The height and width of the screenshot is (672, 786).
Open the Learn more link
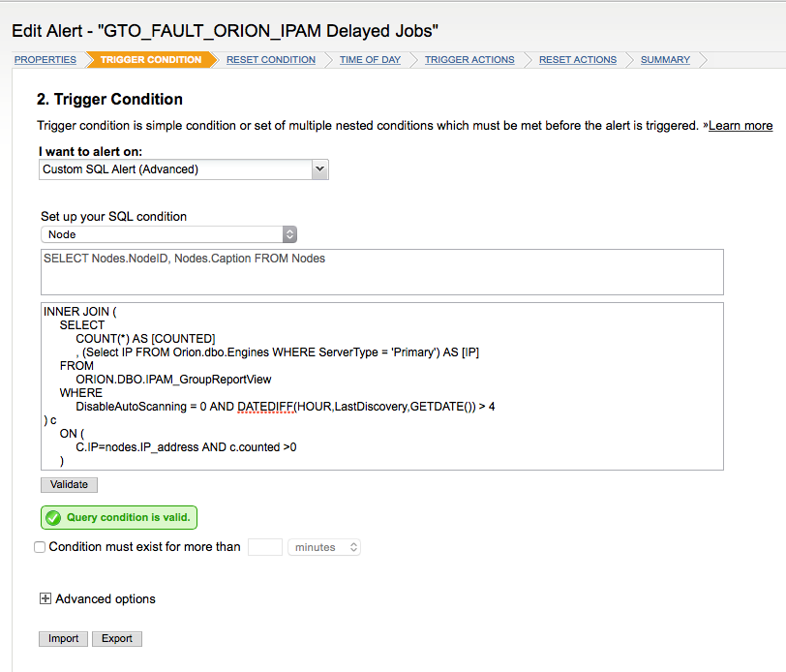click(741, 125)
